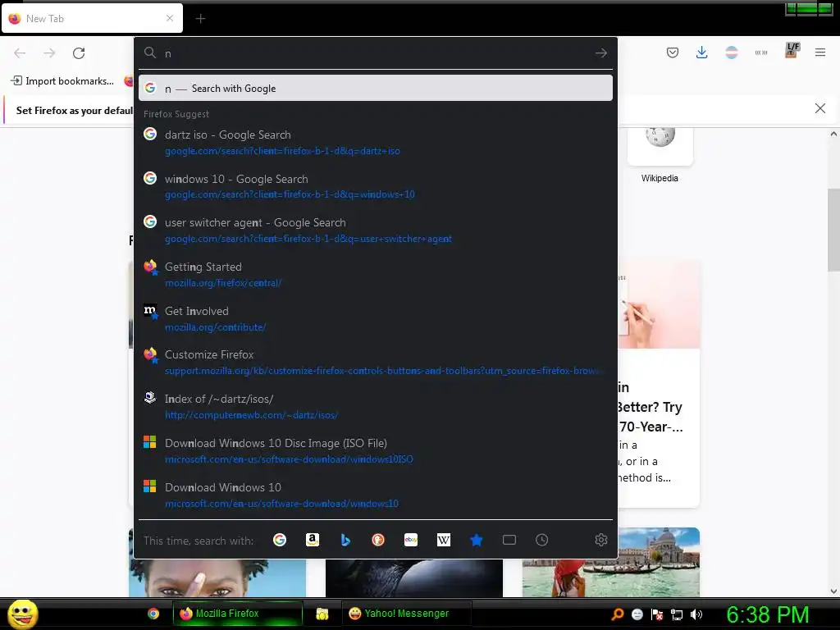Open the Customize Firefox suggestion
The image size is (840, 630).
pos(376,363)
